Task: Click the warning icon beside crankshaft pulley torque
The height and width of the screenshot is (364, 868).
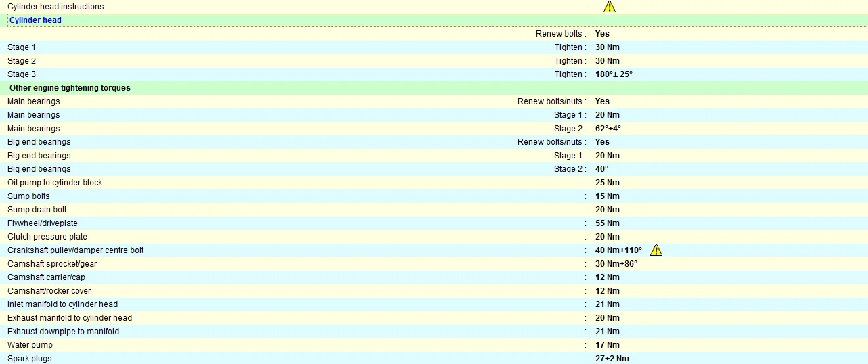Action: [656, 250]
